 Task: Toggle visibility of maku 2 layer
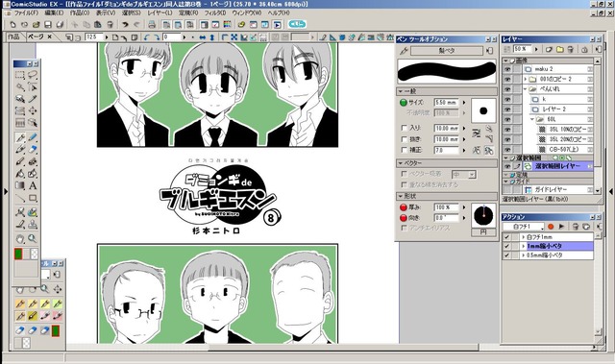[x=507, y=69]
